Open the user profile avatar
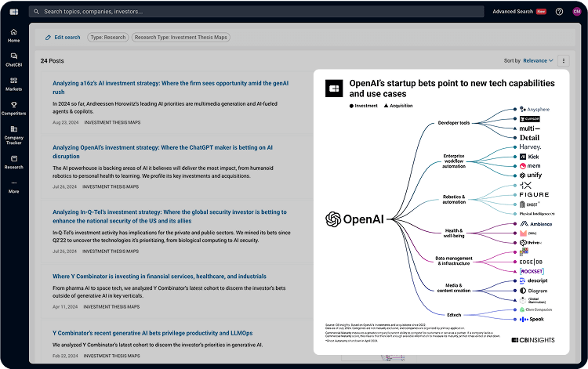 (x=576, y=12)
